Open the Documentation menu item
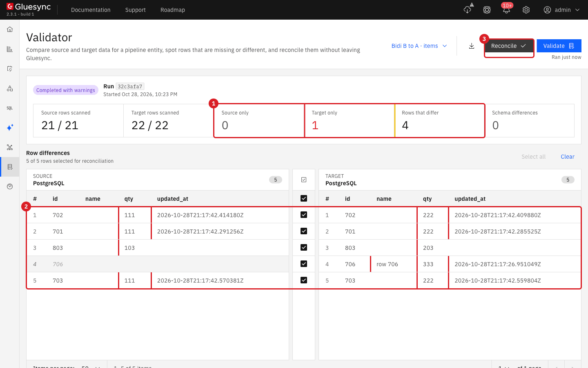 (x=91, y=10)
